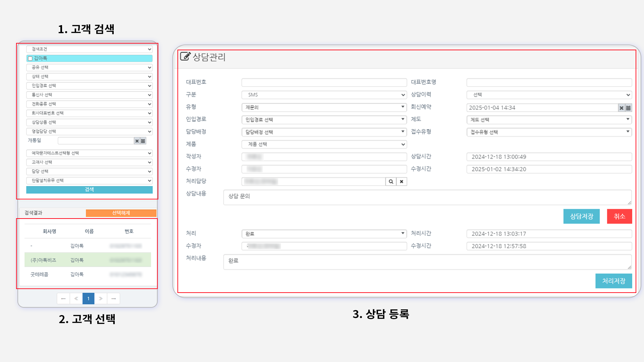Clear the 처리담당 field with the X icon
Screen dimensions: 644x362
(401, 182)
